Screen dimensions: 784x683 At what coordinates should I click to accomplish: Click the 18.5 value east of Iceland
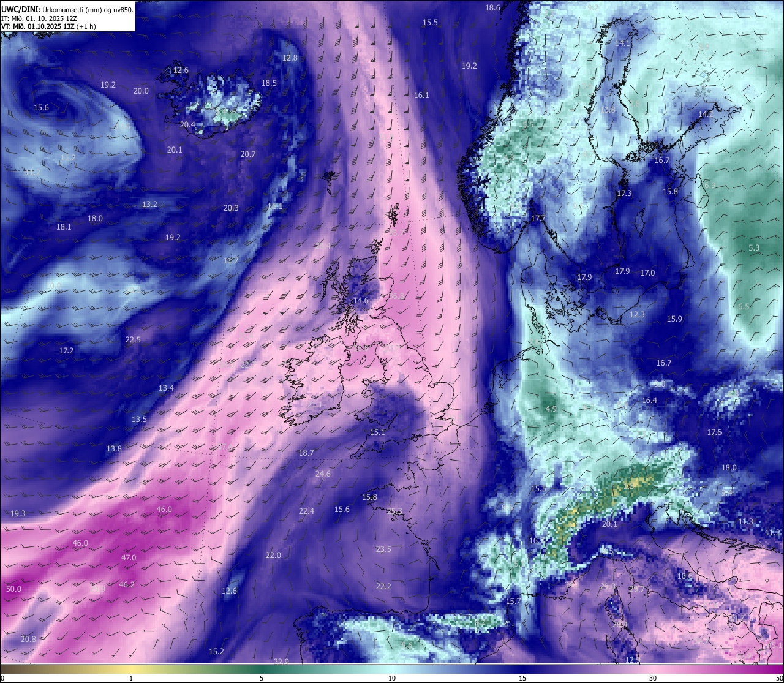[269, 83]
